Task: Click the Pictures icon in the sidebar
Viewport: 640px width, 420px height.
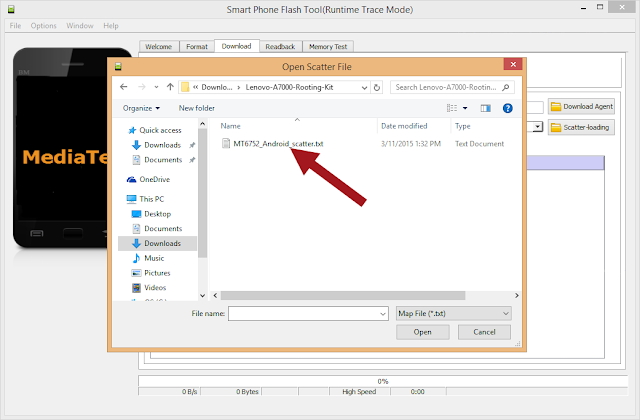Action: click(x=136, y=273)
